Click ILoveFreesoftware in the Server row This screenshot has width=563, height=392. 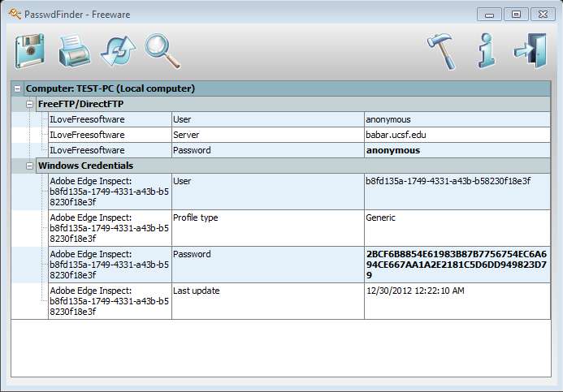pos(87,135)
